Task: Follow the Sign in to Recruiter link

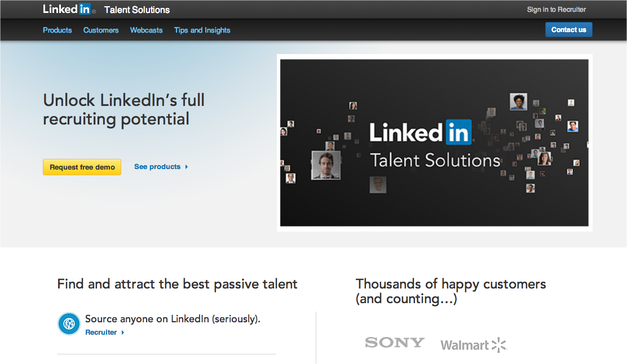Action: 556,10
